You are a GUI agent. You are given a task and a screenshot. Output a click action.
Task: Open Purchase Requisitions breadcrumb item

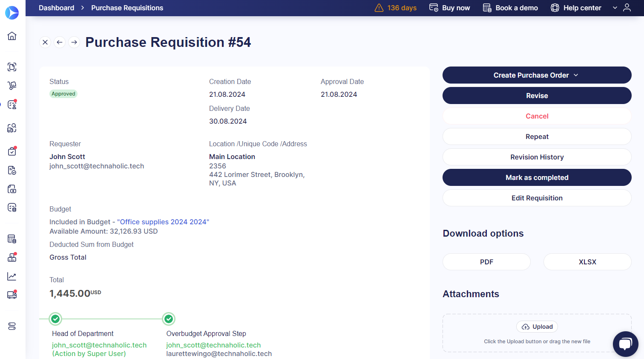pyautogui.click(x=127, y=8)
